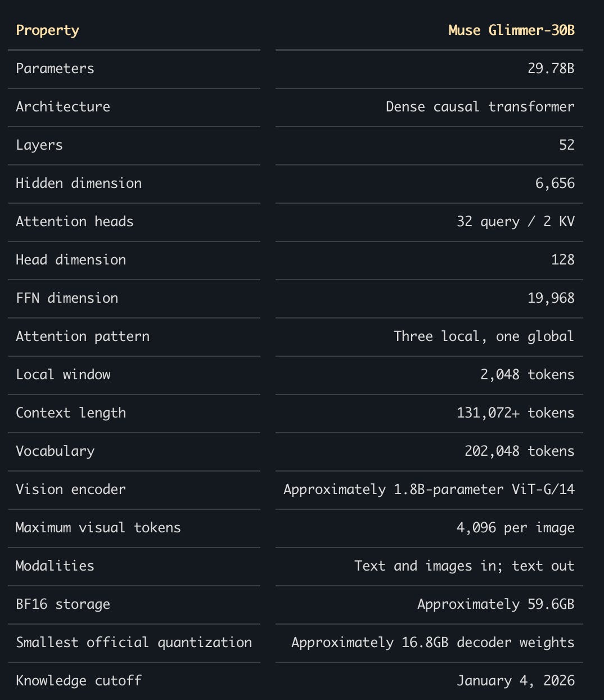Click the 29.78B parameters value
Viewport: 604px width, 700px height.
551,69
